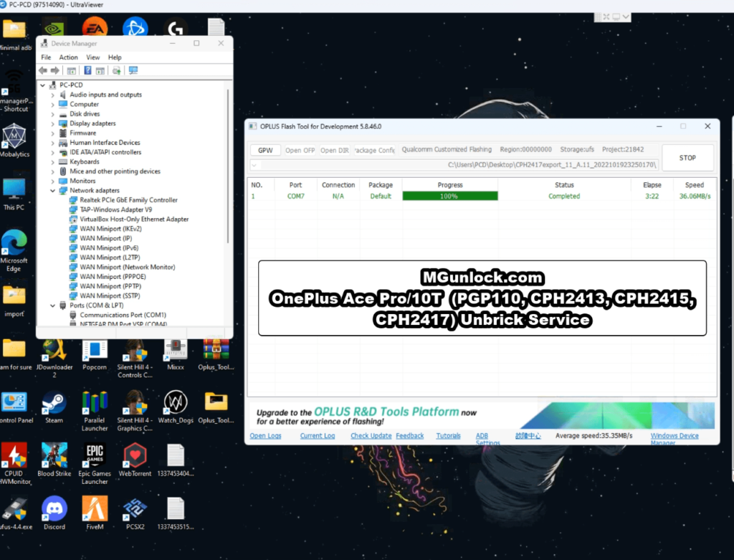Viewport: 734px width, 560px height.
Task: Expand Human Interface Devices node
Action: click(52, 143)
